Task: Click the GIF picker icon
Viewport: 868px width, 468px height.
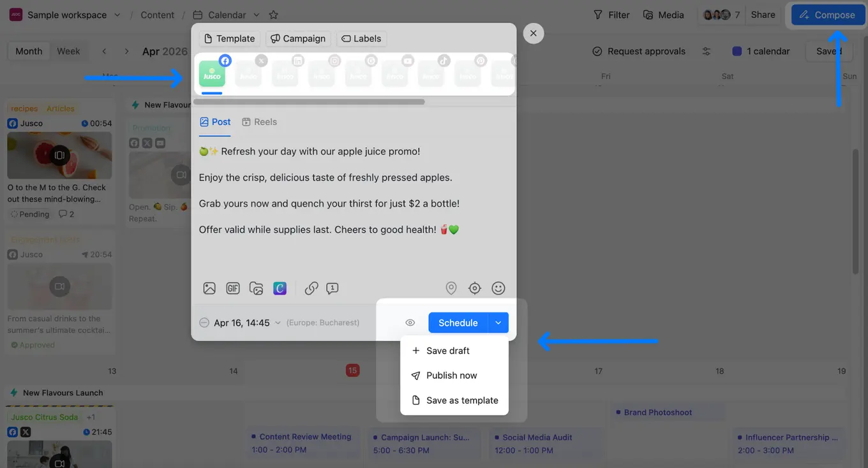Action: pos(233,288)
